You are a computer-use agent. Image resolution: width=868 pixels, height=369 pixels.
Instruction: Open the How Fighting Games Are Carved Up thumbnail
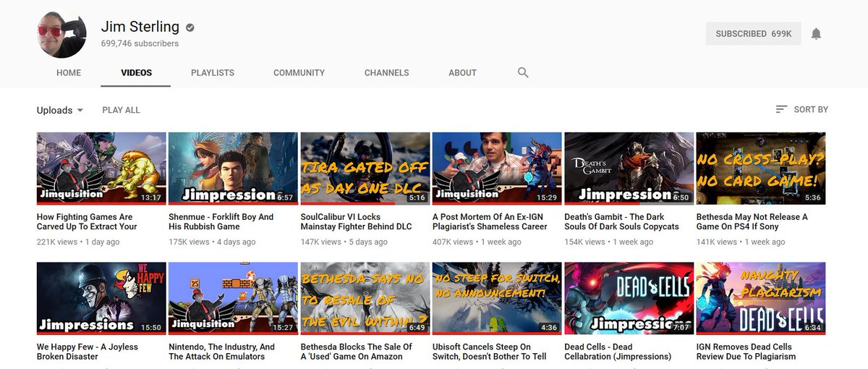[101, 168]
